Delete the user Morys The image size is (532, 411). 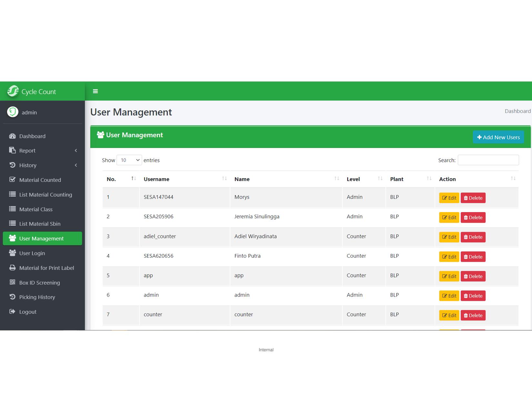[473, 198]
